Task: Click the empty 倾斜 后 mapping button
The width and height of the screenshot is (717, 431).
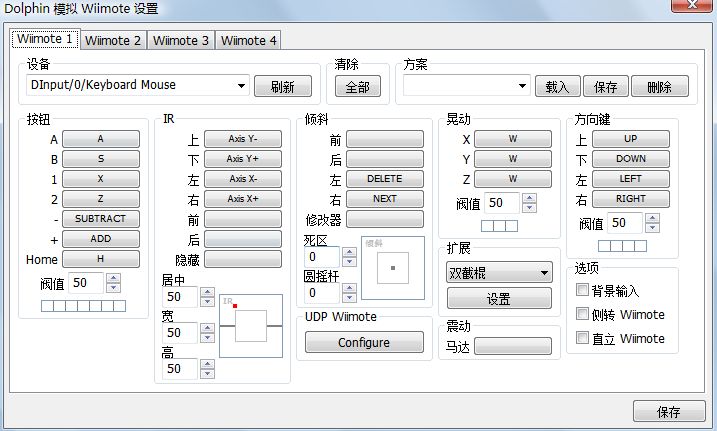Action: [x=385, y=159]
